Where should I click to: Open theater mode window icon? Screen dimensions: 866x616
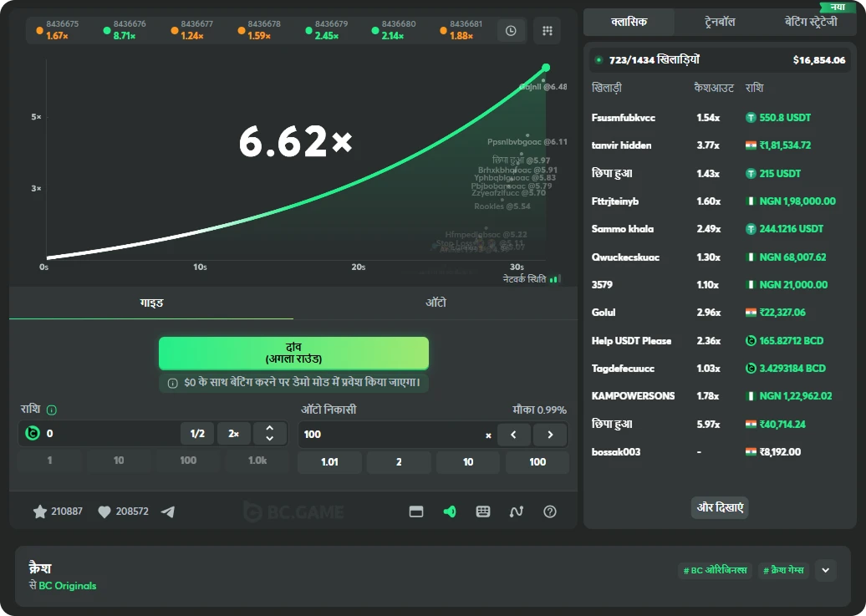(x=416, y=512)
